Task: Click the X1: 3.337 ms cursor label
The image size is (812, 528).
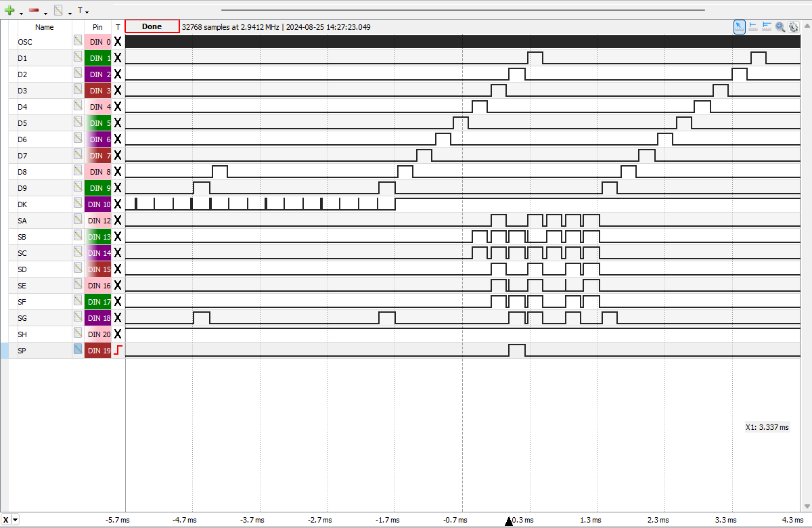Action: click(767, 427)
